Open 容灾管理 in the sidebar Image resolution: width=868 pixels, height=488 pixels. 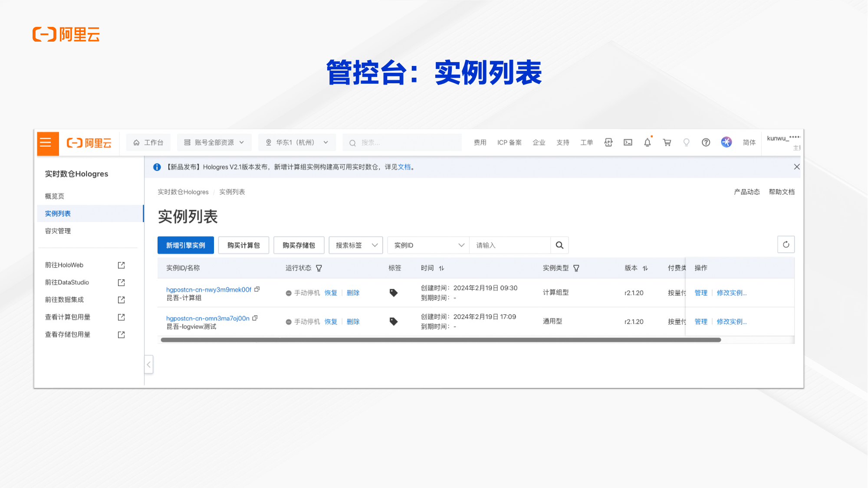point(58,231)
